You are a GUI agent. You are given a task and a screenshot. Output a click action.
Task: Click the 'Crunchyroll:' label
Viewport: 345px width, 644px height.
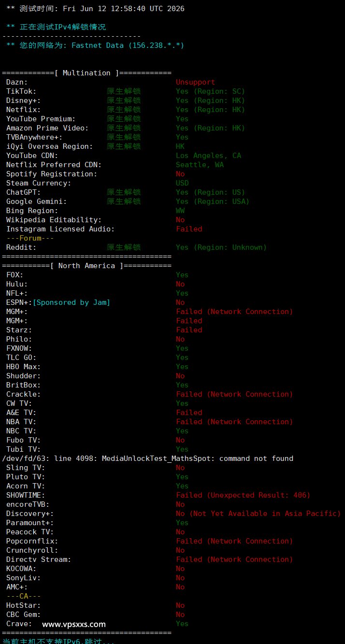tap(32, 550)
